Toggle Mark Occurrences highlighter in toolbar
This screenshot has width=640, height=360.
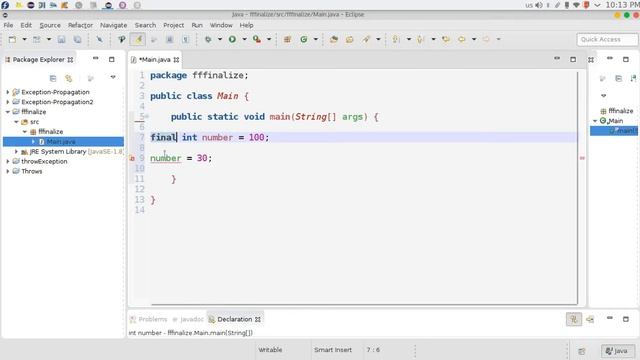coord(138,39)
